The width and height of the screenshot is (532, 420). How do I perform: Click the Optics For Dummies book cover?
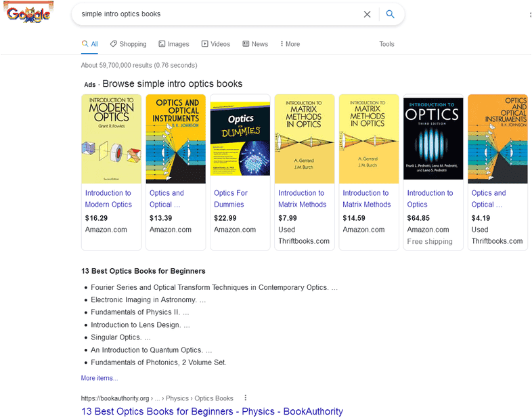pos(240,140)
